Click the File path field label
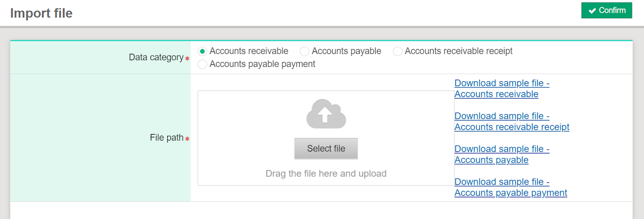The image size is (644, 219). coord(167,138)
